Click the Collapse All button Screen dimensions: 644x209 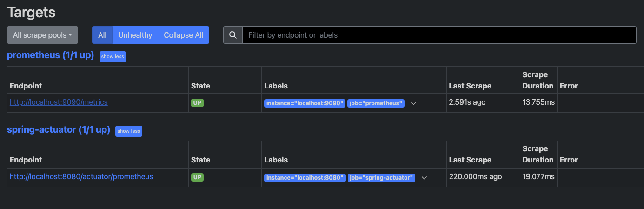click(183, 35)
